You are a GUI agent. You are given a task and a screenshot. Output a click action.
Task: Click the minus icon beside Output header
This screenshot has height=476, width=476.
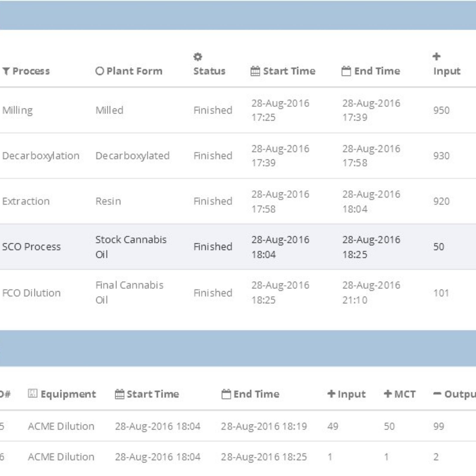coord(437,394)
